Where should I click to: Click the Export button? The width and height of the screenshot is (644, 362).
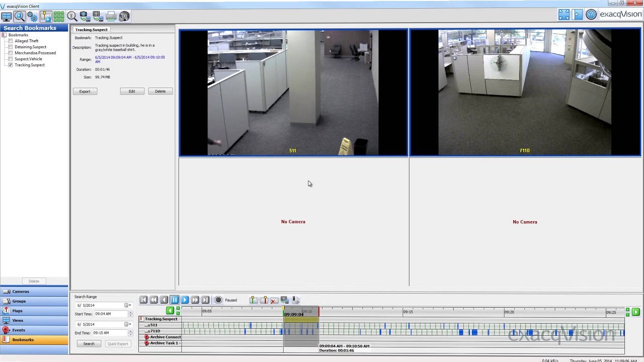[85, 92]
